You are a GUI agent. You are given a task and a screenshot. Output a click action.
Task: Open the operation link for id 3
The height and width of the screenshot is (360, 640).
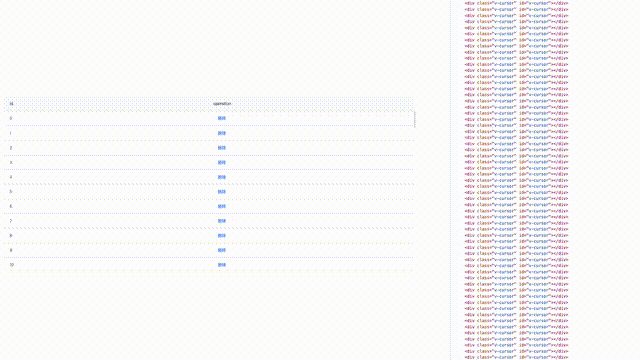(x=222, y=162)
